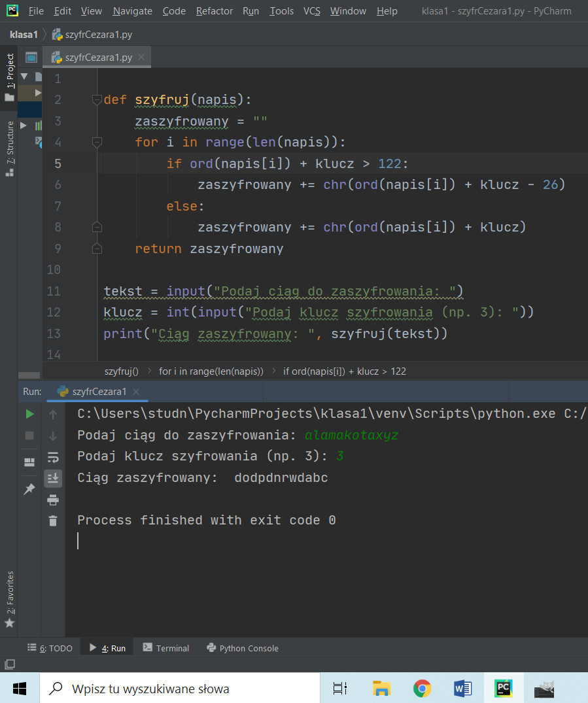Click the Windows Task View icon
588x703 pixels.
pyautogui.click(x=339, y=688)
